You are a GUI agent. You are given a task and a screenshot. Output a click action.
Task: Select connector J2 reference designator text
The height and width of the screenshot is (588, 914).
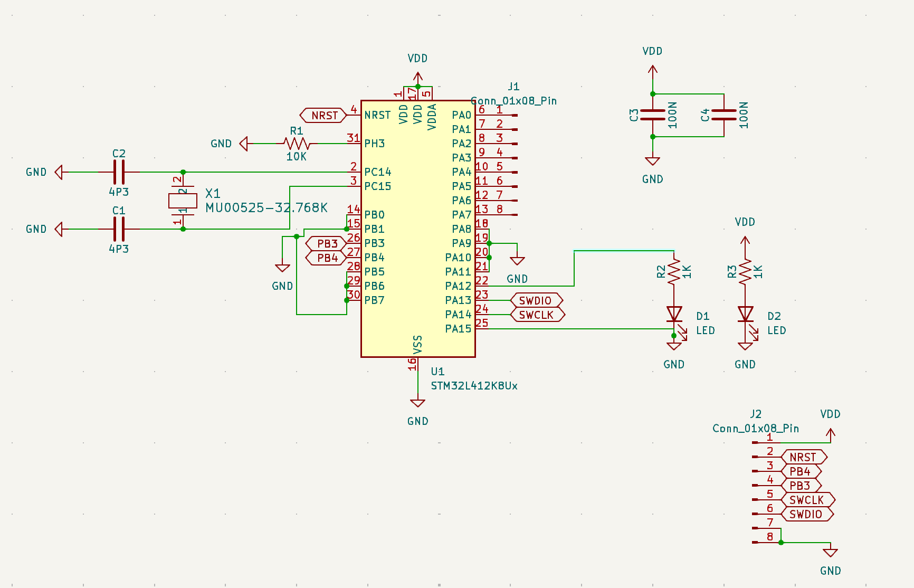pos(755,414)
